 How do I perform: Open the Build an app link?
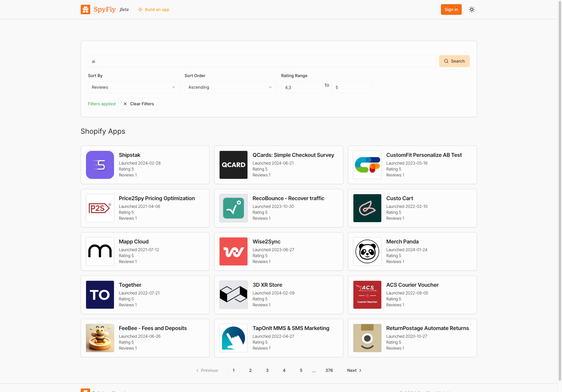point(154,9)
